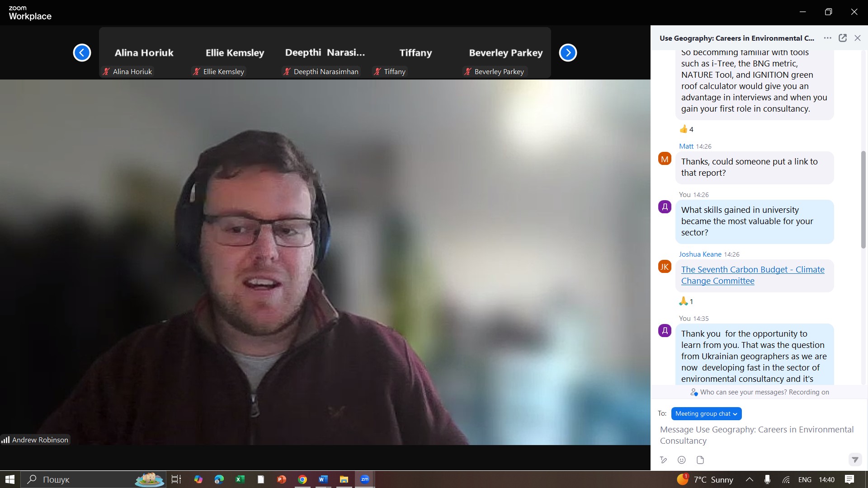Select Tiffany's participant tile
This screenshot has height=488, width=868.
415,53
